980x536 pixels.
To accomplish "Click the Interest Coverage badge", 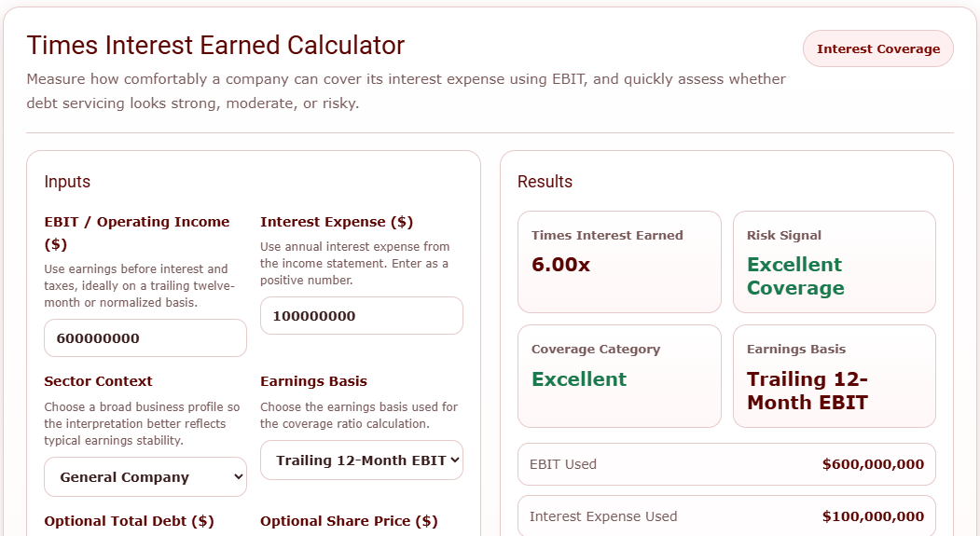I will (877, 49).
